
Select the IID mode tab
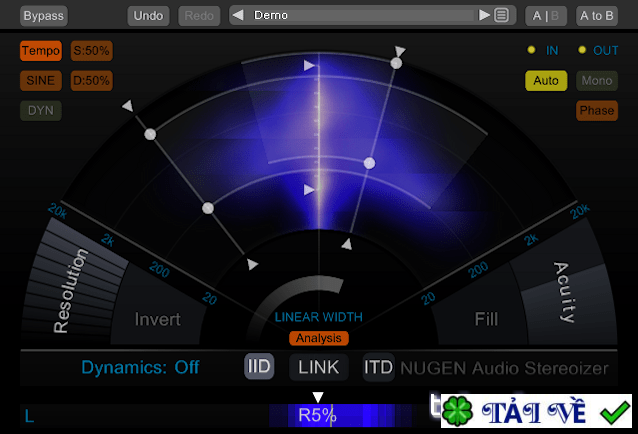coord(259,367)
